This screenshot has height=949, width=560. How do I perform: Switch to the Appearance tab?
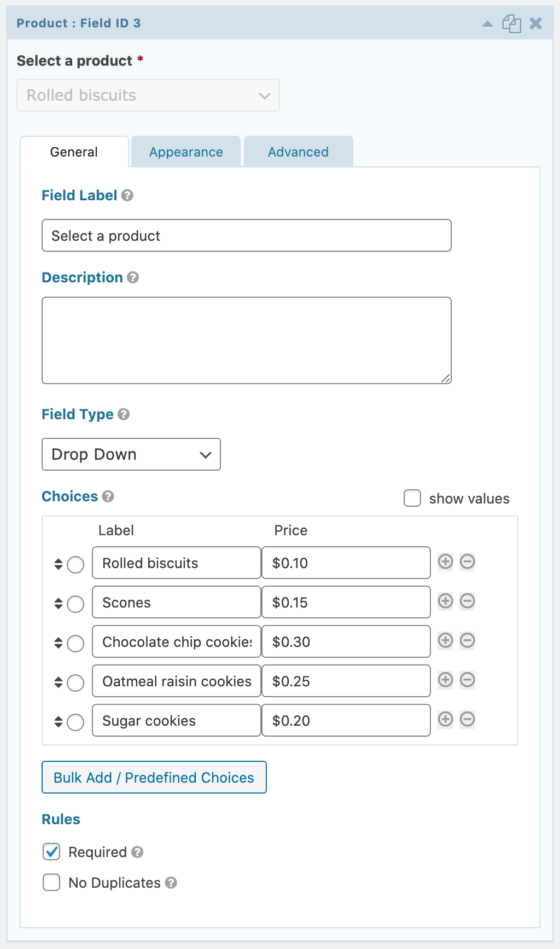185,152
